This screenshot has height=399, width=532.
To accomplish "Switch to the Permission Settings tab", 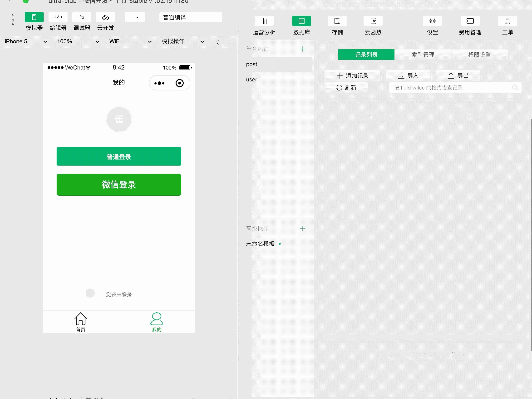I will 479,55.
